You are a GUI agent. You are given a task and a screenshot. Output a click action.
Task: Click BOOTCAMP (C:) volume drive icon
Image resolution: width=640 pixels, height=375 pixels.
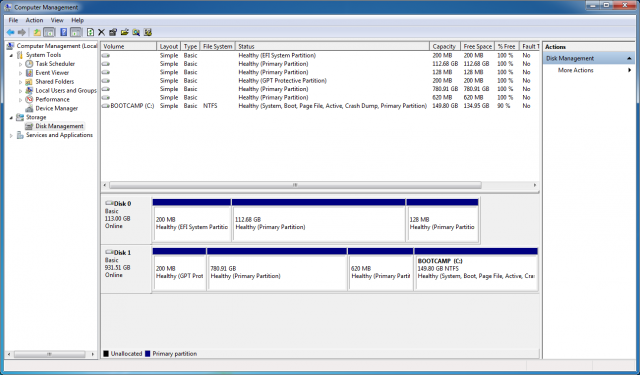pos(106,106)
